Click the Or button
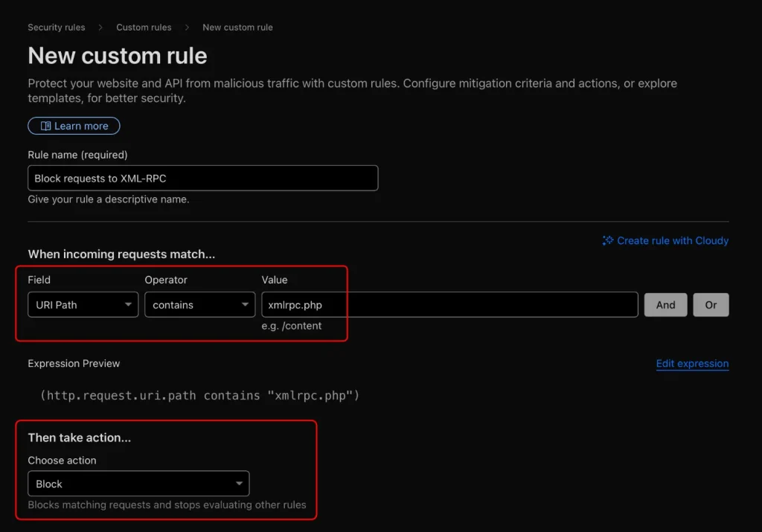 coord(711,304)
